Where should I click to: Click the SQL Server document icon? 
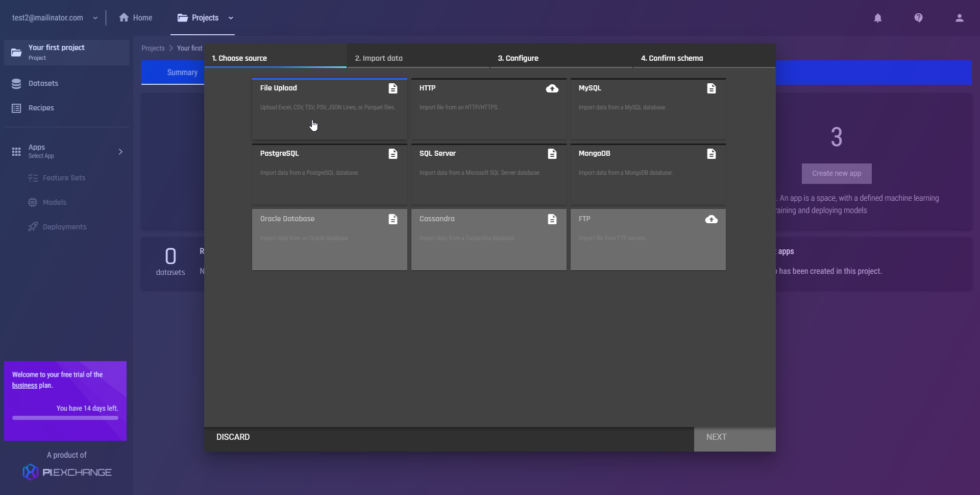552,154
